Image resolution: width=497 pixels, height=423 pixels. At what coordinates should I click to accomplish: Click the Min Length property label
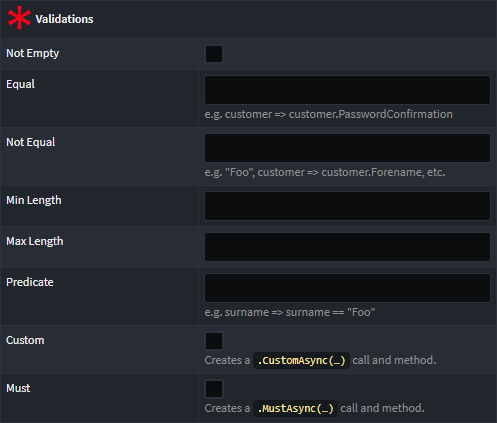[x=34, y=200]
